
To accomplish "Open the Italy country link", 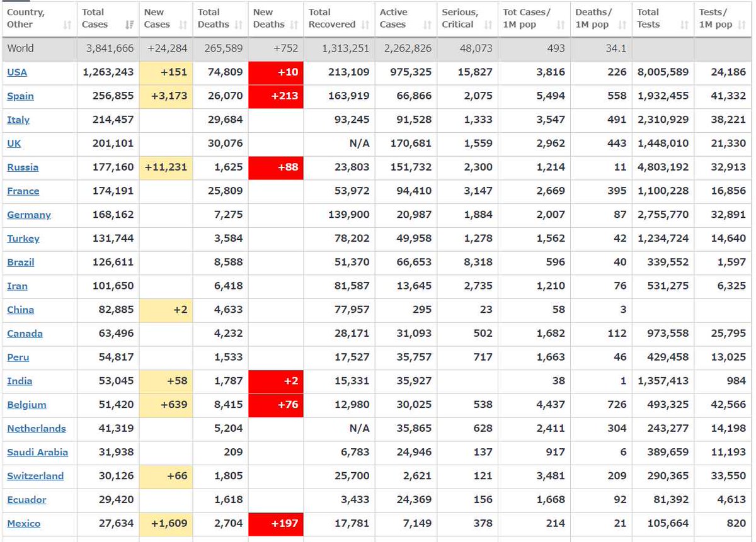I will pos(18,120).
